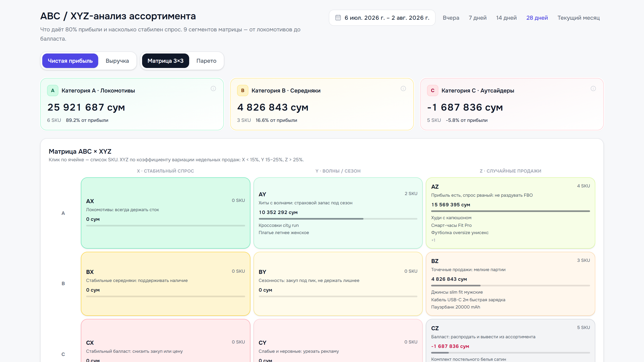Show info for Категория B Середняки card
The height and width of the screenshot is (362, 644).
pos(403,88)
